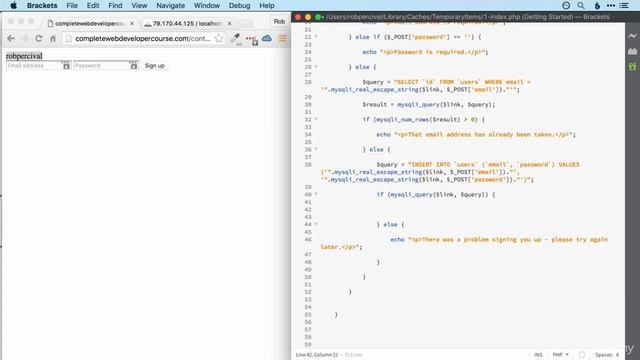Collapse the code block at line 32
This screenshot has height=360, width=640.
tap(316, 119)
